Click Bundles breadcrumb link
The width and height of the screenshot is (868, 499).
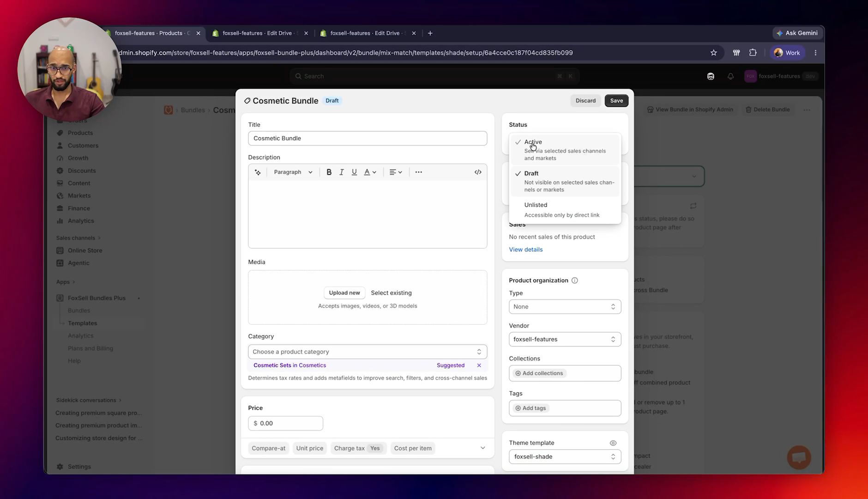193,110
